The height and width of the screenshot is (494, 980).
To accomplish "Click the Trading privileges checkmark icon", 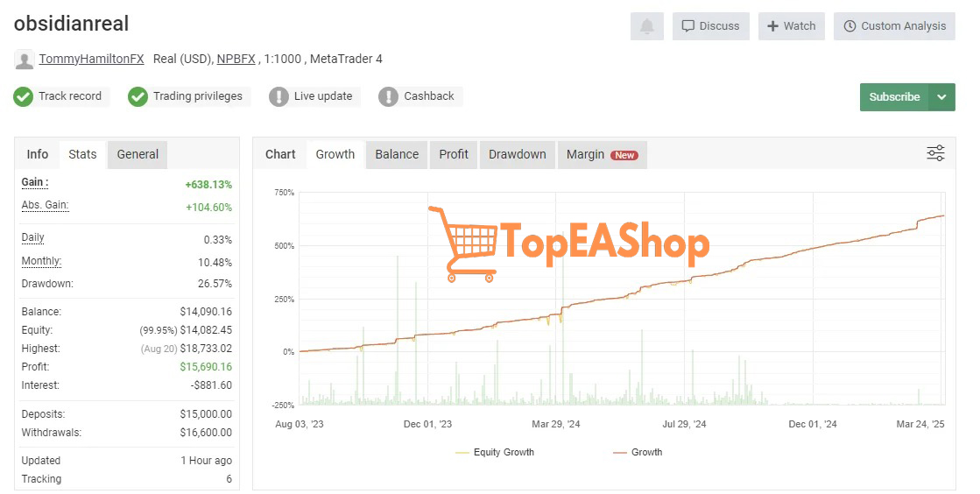I will point(137,96).
